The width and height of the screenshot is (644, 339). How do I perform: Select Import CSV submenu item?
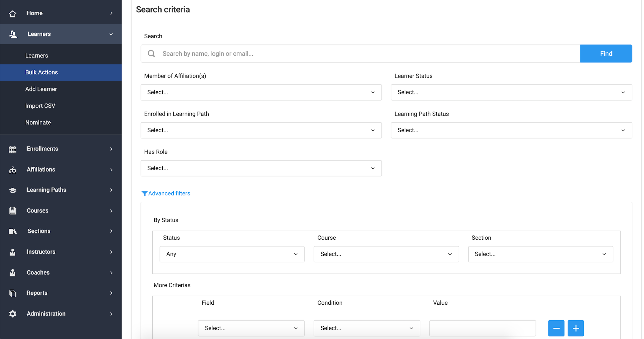coord(61,106)
